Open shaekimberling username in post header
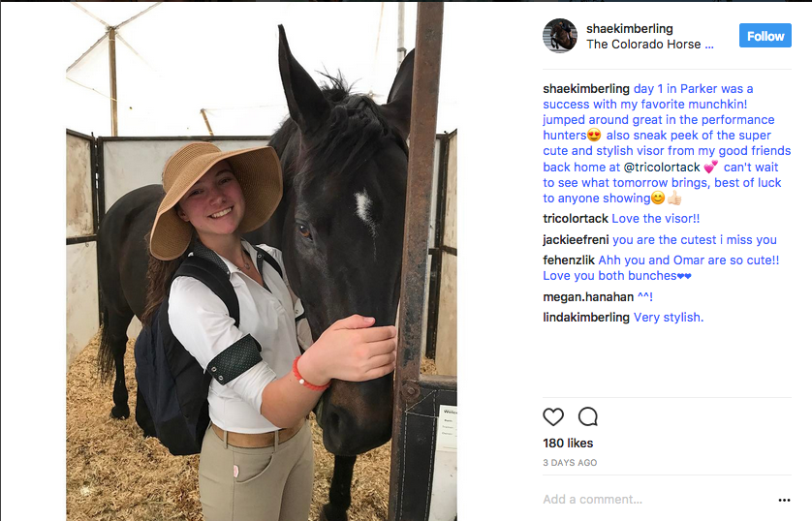The height and width of the screenshot is (521, 812). 629,28
